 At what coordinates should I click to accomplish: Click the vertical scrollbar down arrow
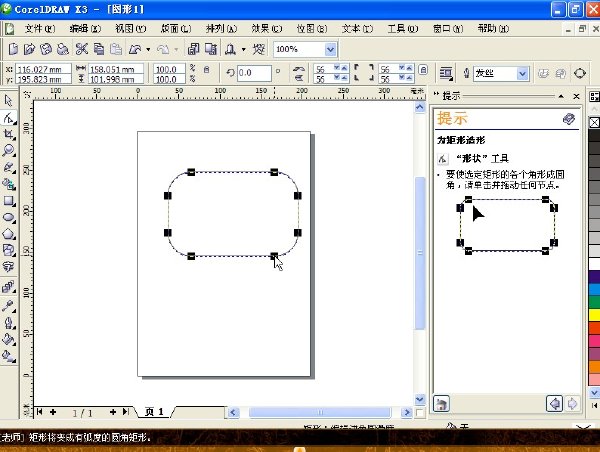420,399
